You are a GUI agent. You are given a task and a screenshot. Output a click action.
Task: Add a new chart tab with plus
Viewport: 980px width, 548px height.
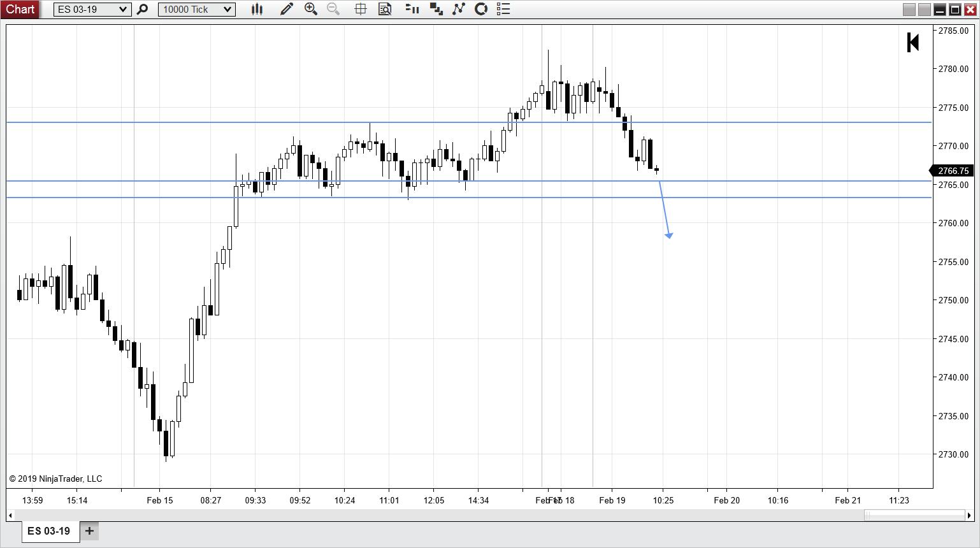[90, 530]
